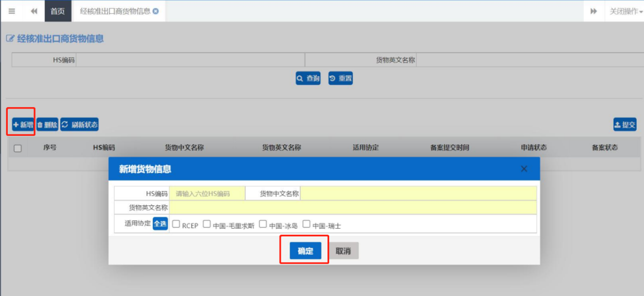The image size is (644, 296).
Task: Click the 删除 delete button
Action: (47, 124)
